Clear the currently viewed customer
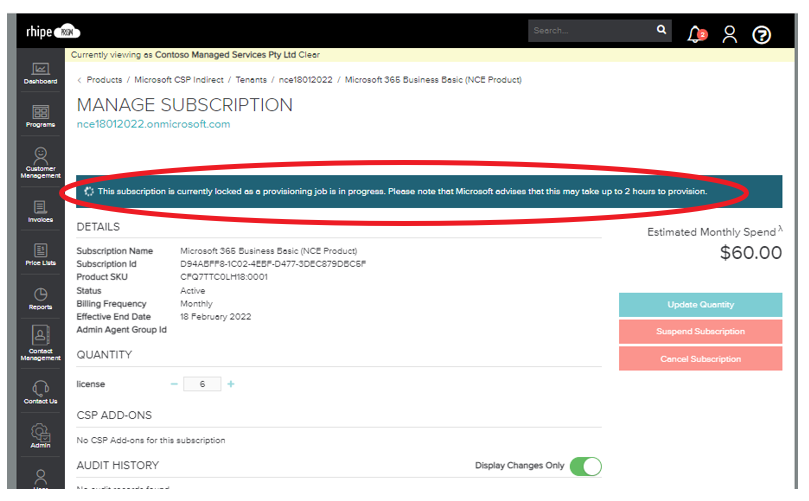The width and height of the screenshot is (809, 501). 309,55
